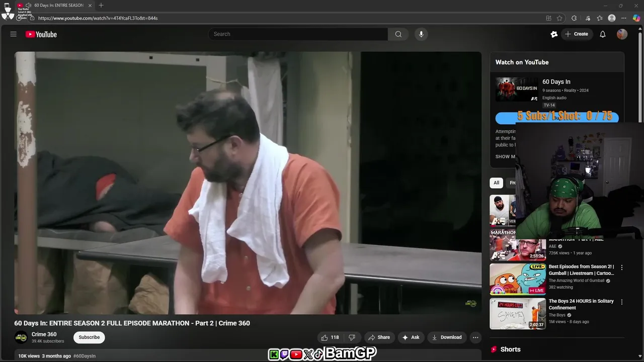Click the magnifier search button

click(398, 34)
